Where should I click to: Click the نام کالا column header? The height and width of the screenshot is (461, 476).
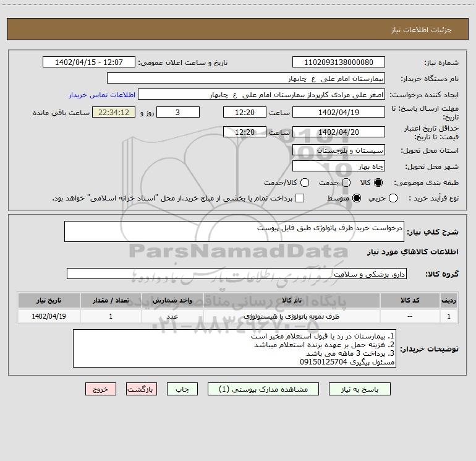point(291,301)
